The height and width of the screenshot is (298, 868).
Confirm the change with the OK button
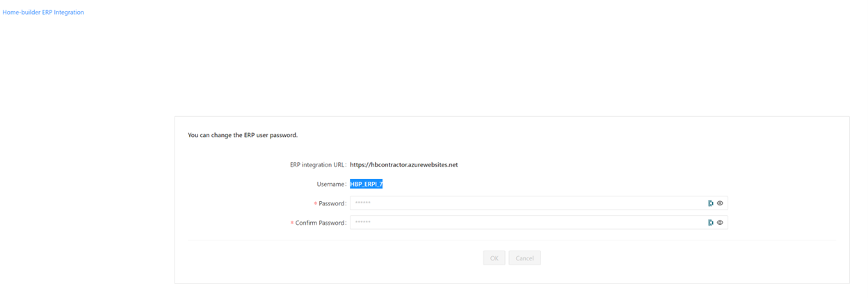(494, 258)
